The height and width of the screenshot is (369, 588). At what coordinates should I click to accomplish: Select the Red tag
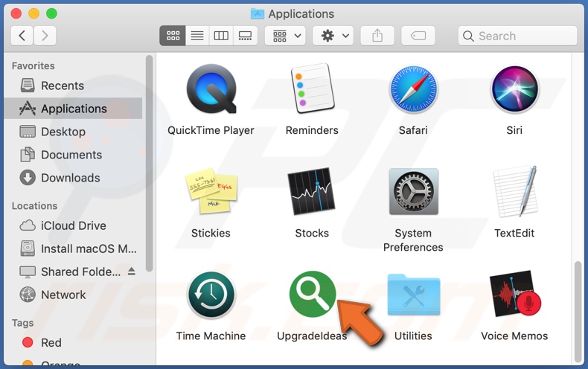pyautogui.click(x=73, y=342)
